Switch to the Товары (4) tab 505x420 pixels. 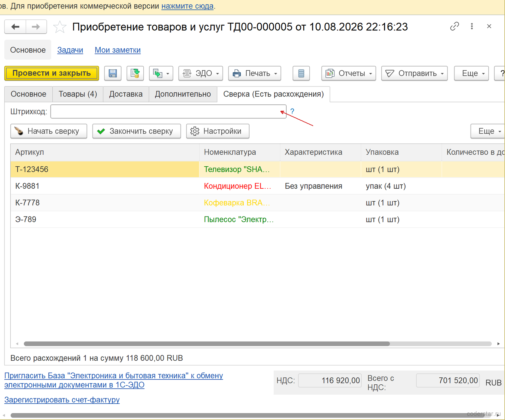point(78,94)
